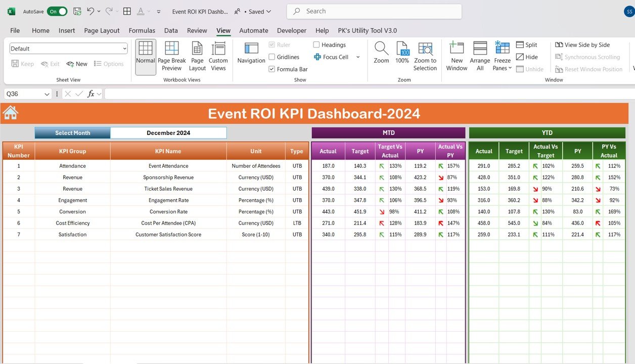Open Page Break Preview
The width and height of the screenshot is (635, 364).
171,57
